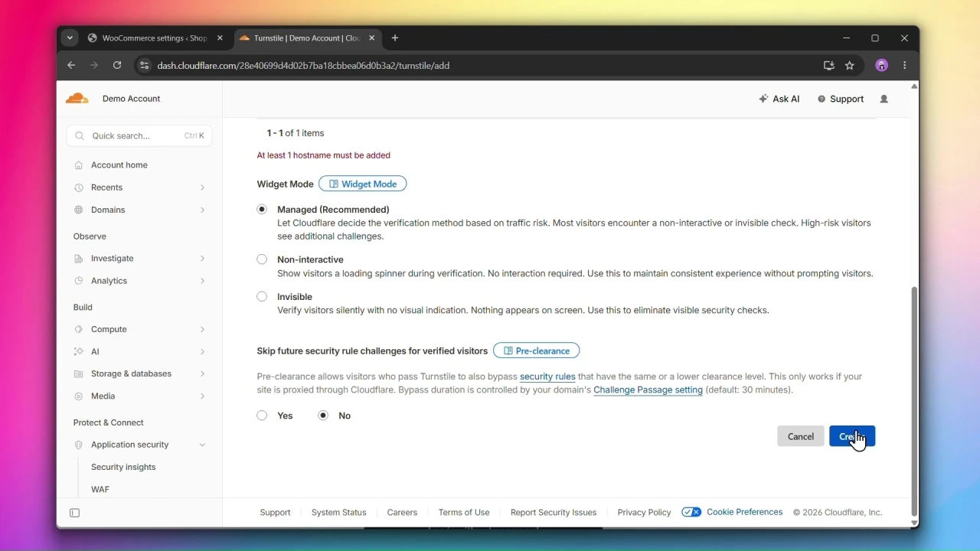Click the Create button
Image resolution: width=980 pixels, height=551 pixels.
coord(852,436)
